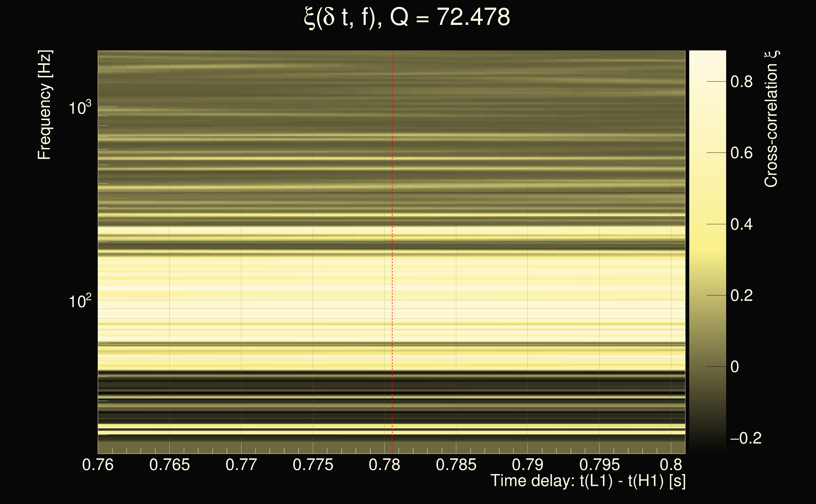The height and width of the screenshot is (504, 816).
Task: Click the 0.79 x-axis tick label
Action: tap(527, 465)
